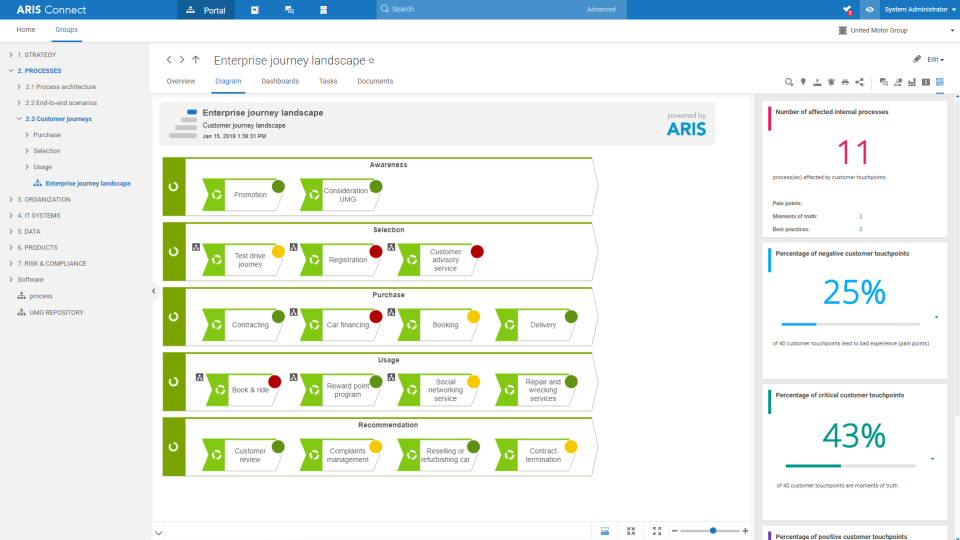Print the diagram with printer icon

pyautogui.click(x=845, y=82)
